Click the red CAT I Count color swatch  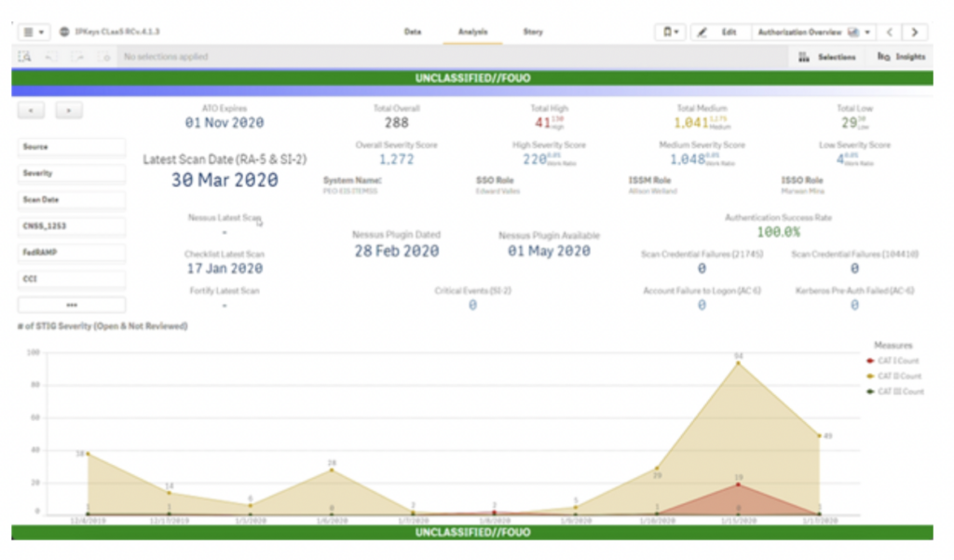pyautogui.click(x=868, y=362)
